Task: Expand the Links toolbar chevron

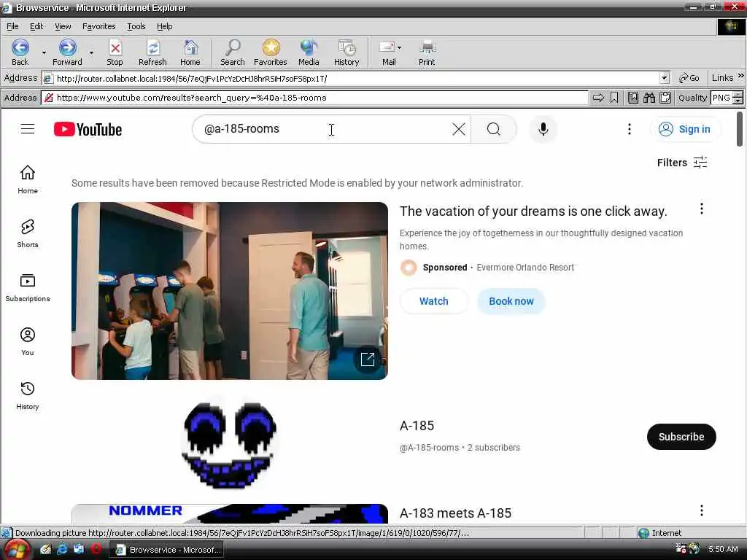Action: coord(741,76)
